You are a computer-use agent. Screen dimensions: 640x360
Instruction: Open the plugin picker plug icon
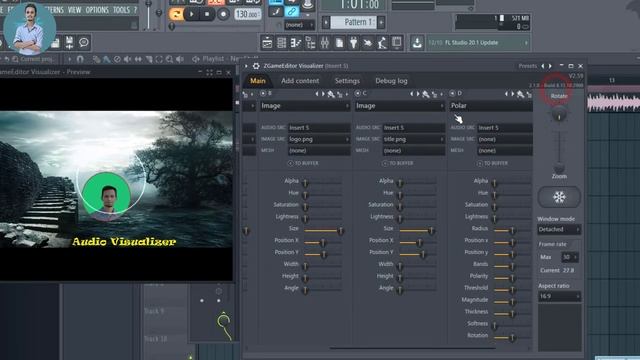(x=353, y=42)
